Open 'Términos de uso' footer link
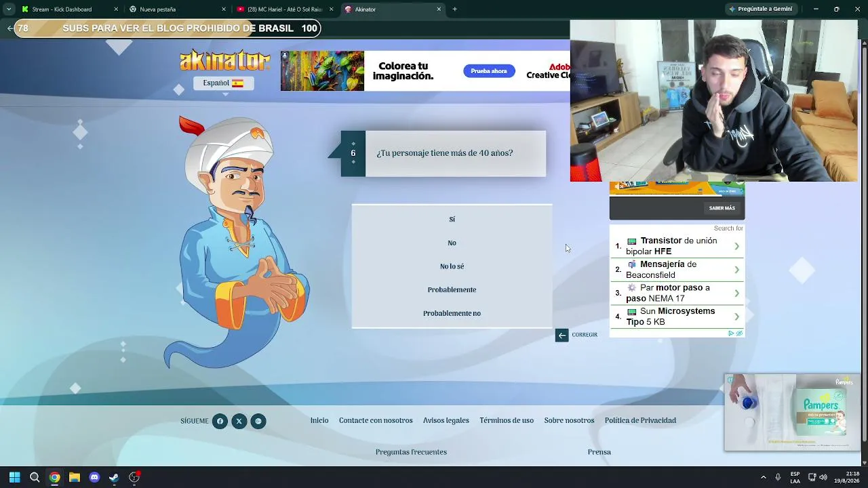This screenshot has height=488, width=868. coord(507,421)
